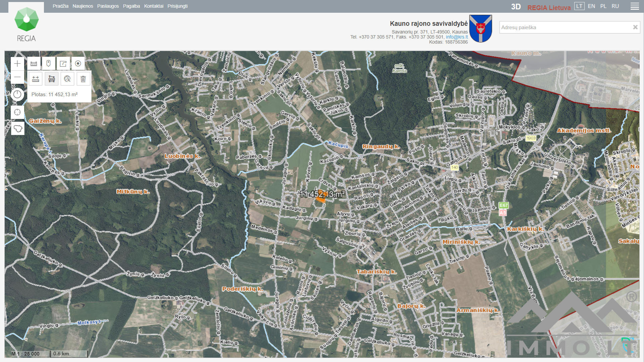Center map on my location crosshair
The image size is (644, 362).
click(x=17, y=112)
